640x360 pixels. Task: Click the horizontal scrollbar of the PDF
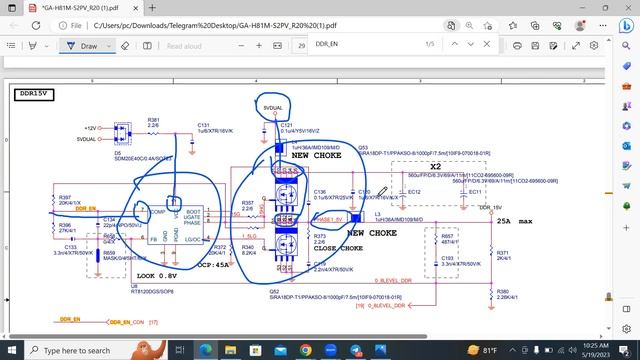pos(218,337)
